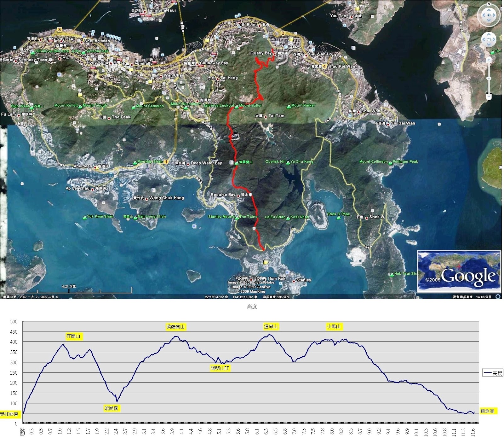Click the Sheung Wan label
Image resolution: width=504 pixels, height=438 pixels.
tap(97, 41)
